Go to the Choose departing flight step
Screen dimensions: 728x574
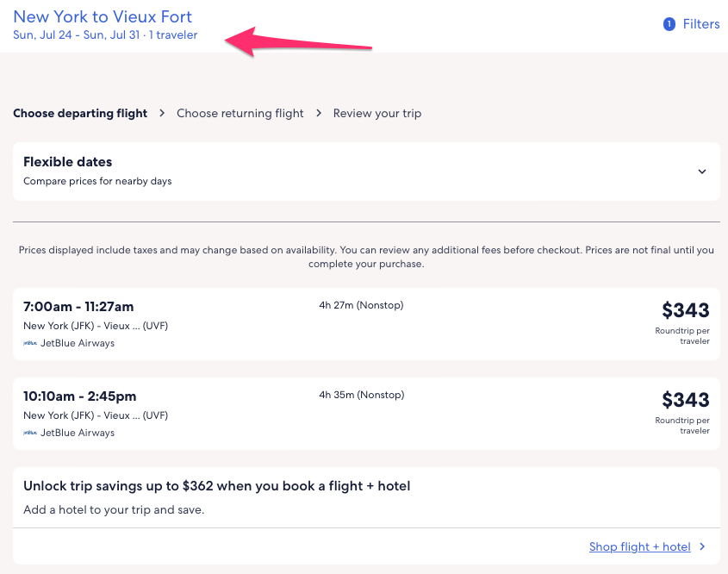[80, 113]
